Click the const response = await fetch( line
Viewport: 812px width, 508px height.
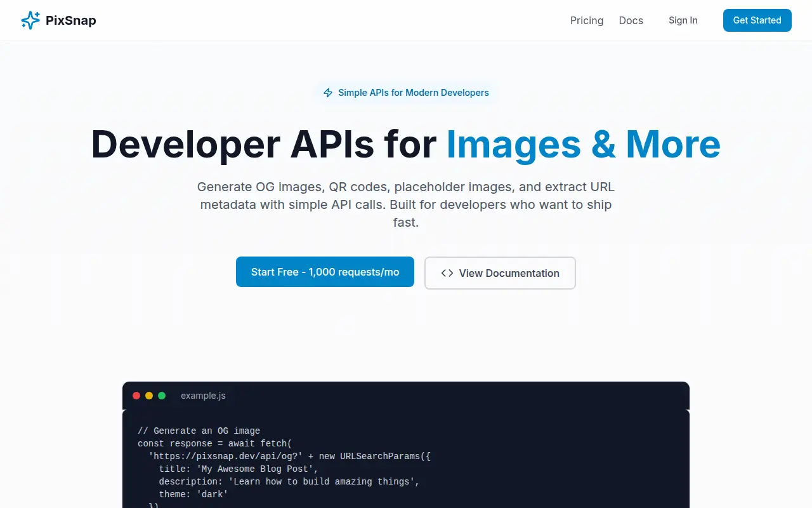click(x=214, y=443)
